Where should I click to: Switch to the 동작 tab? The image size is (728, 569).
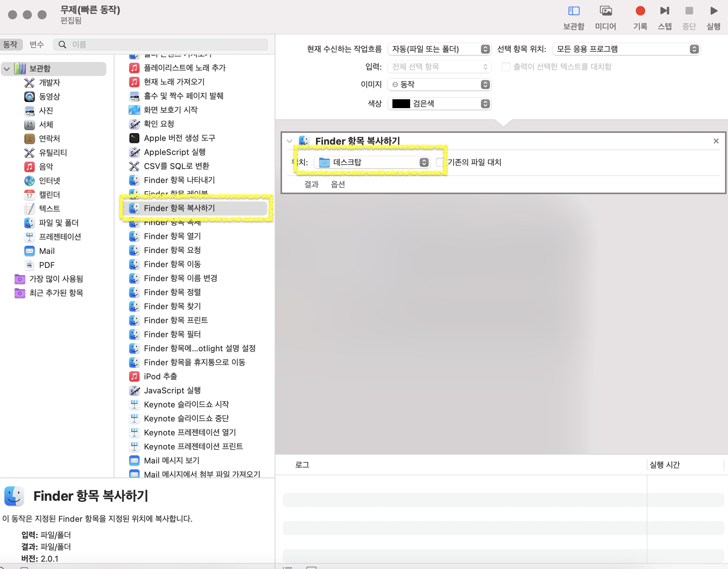(x=10, y=44)
